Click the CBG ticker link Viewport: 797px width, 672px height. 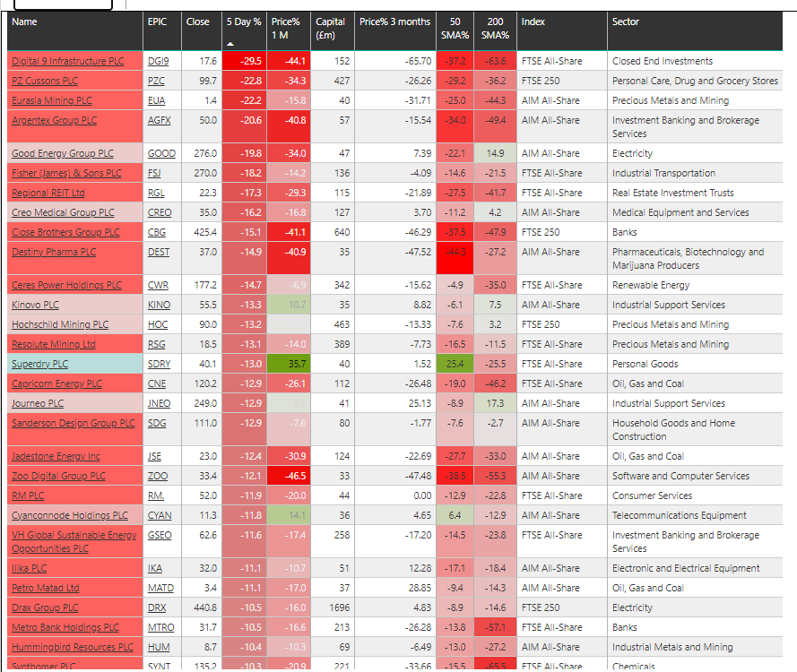click(157, 233)
